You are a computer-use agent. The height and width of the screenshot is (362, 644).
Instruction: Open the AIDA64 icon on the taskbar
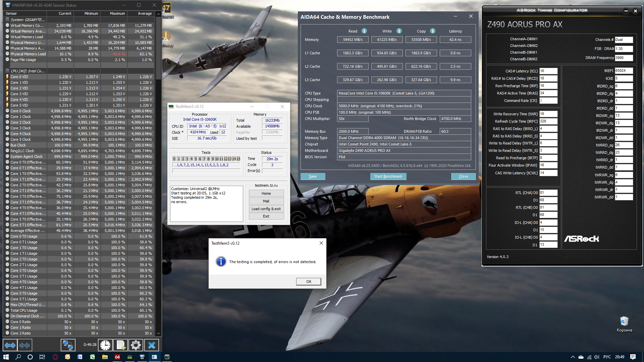click(117, 357)
